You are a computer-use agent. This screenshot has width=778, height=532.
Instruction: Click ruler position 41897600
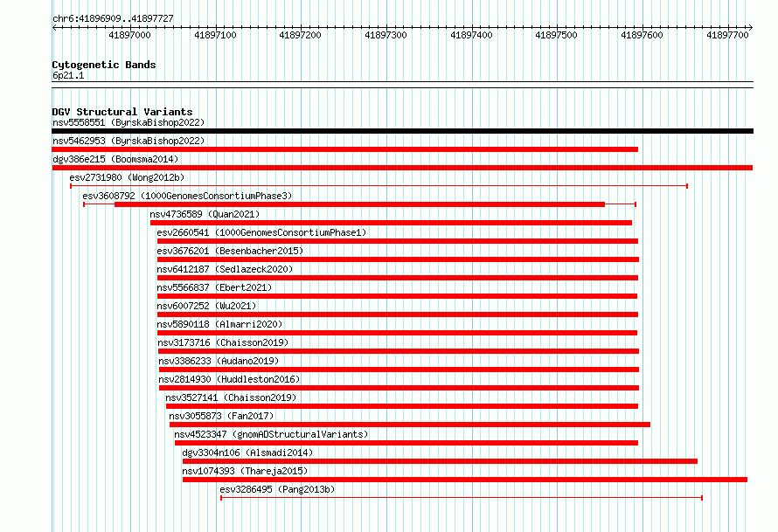pos(642,35)
